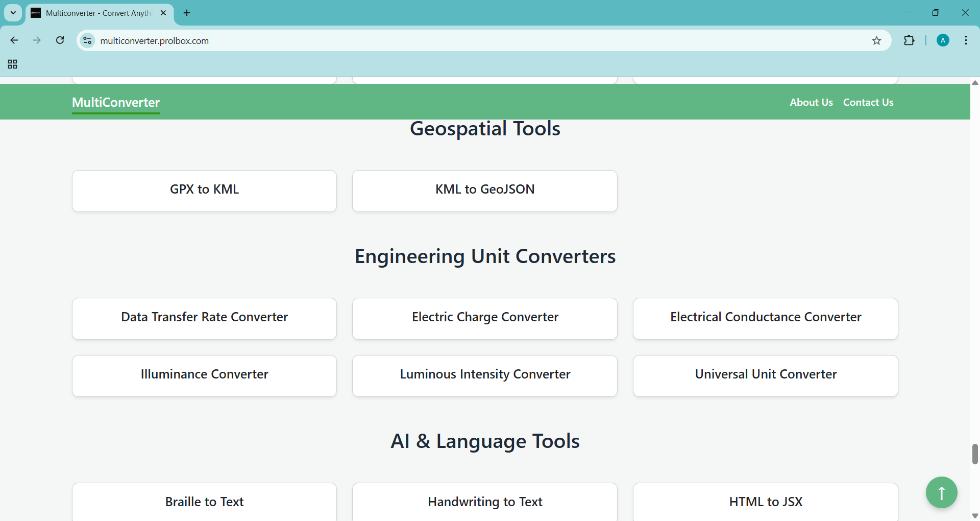This screenshot has height=521, width=980.
Task: Open the browser Extensions puzzle icon
Action: pyautogui.click(x=909, y=41)
